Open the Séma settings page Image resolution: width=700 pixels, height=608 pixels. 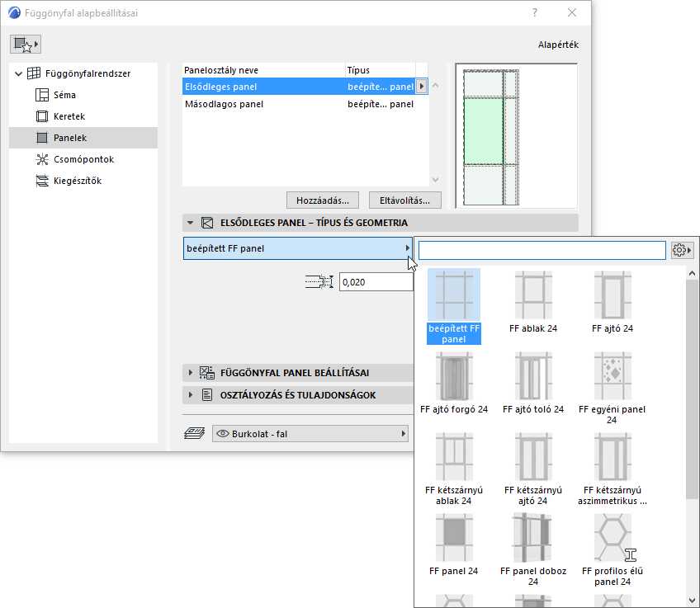(x=64, y=95)
